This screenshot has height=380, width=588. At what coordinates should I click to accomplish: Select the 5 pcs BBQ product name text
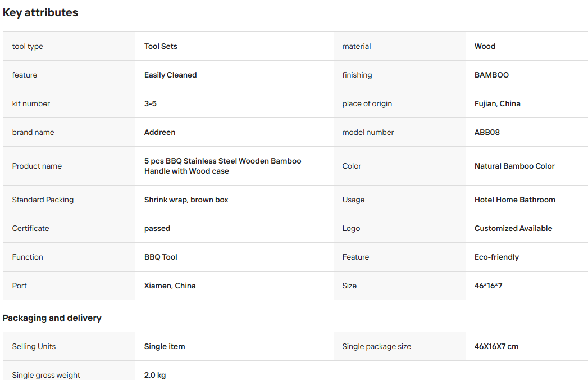pyautogui.click(x=223, y=166)
